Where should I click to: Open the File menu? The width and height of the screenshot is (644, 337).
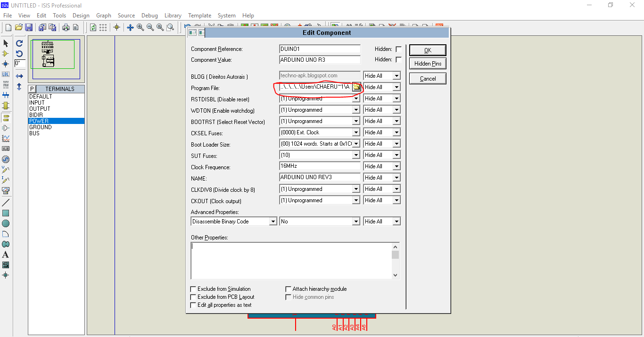[8, 16]
